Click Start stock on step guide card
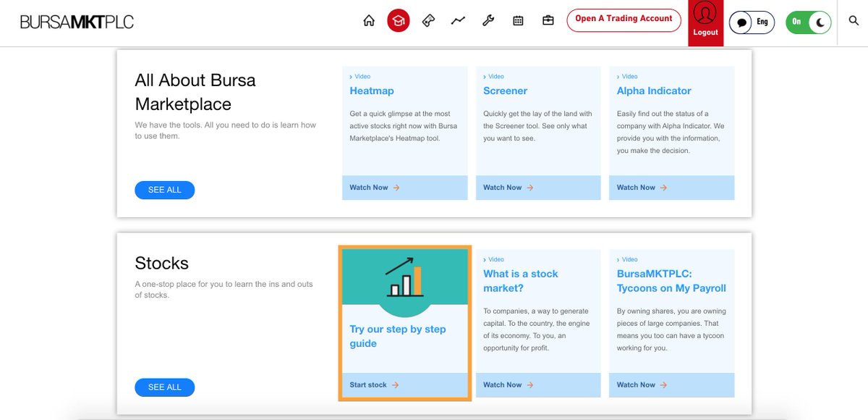The height and width of the screenshot is (420, 868). click(x=374, y=385)
